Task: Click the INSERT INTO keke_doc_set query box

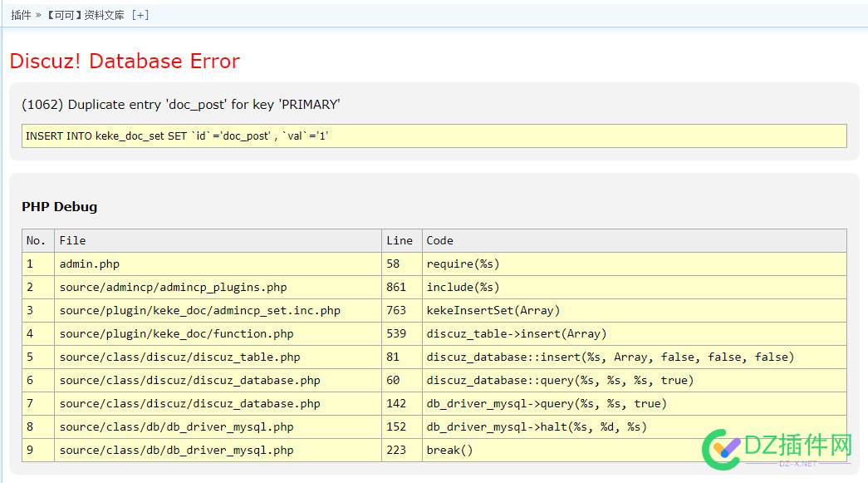Action: (x=434, y=136)
